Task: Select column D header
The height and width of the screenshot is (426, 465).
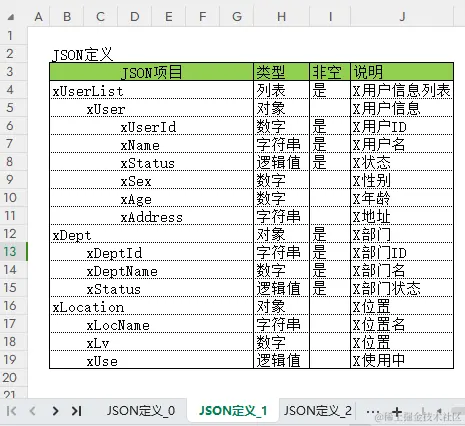Action: pos(135,16)
